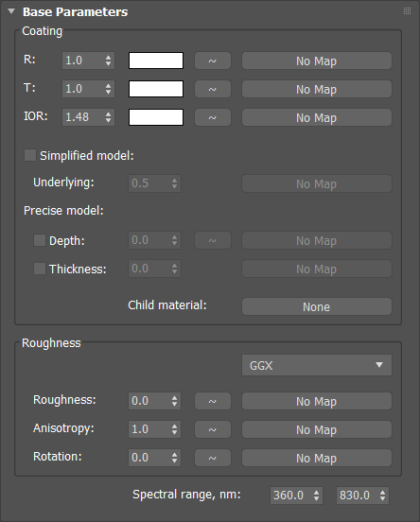Click the Anisotropy spinner arrows

[x=175, y=429]
